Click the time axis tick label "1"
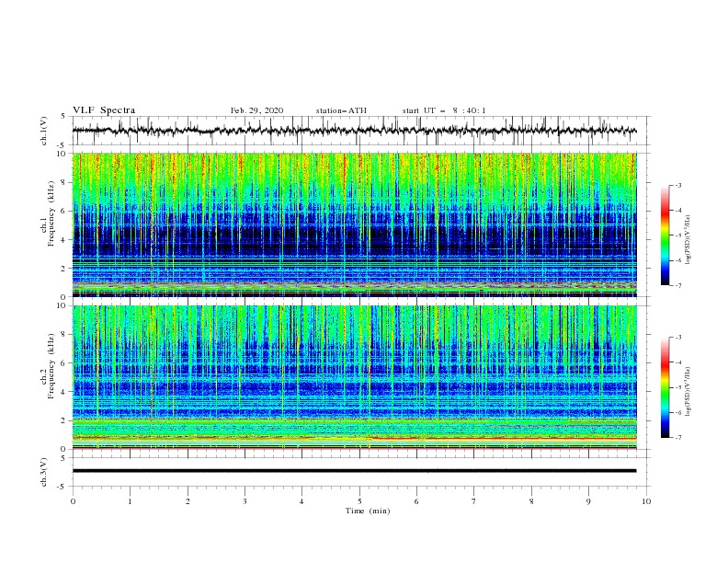This screenshot has width=728, height=563. 130,501
